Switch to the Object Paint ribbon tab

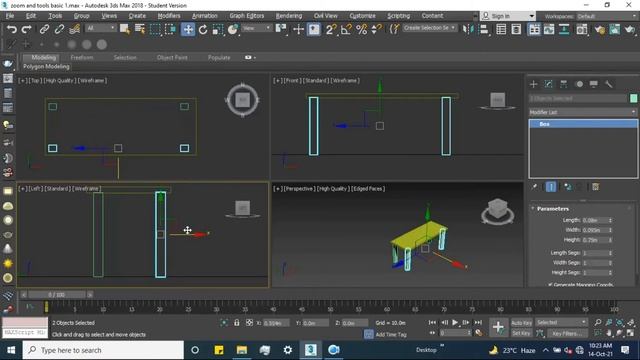pos(172,58)
